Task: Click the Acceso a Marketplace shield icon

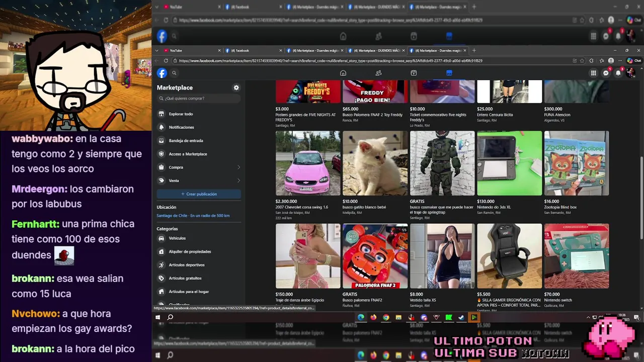Action: [161, 154]
